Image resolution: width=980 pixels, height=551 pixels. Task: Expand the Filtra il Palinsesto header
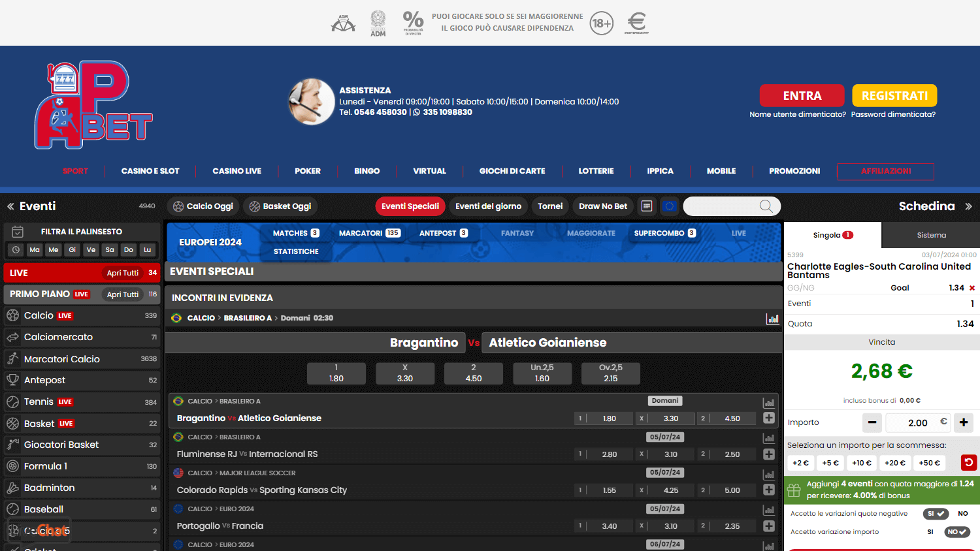82,232
